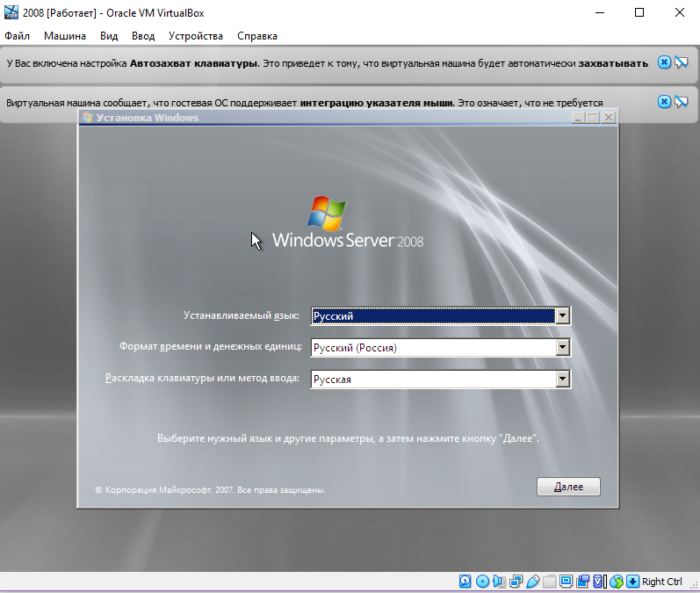This screenshot has width=700, height=593.
Task: Expand the Устанавливаемый язык dropdown arrow
Action: [562, 315]
